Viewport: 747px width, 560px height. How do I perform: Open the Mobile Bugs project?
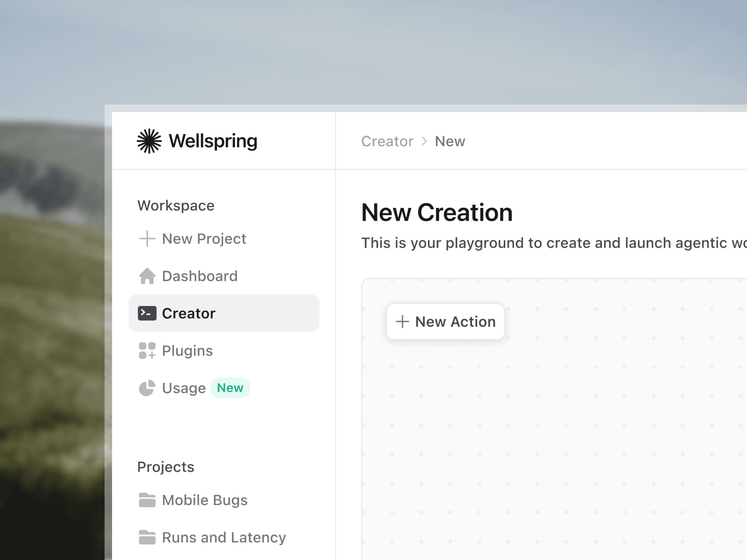pos(224,500)
